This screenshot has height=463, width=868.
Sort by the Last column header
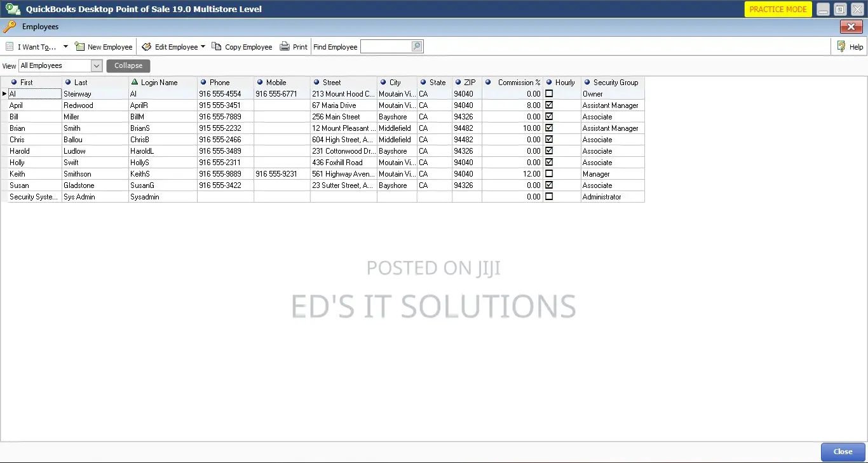(95, 83)
